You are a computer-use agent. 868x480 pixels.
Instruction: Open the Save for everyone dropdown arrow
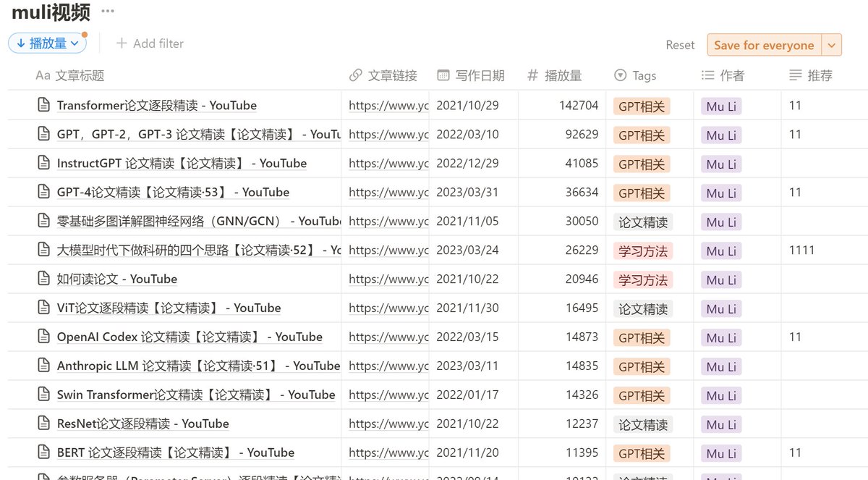(830, 44)
